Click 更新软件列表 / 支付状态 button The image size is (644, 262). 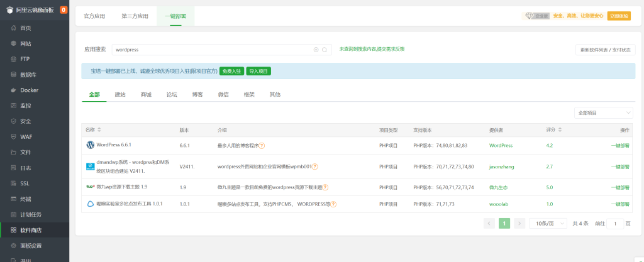pos(606,50)
